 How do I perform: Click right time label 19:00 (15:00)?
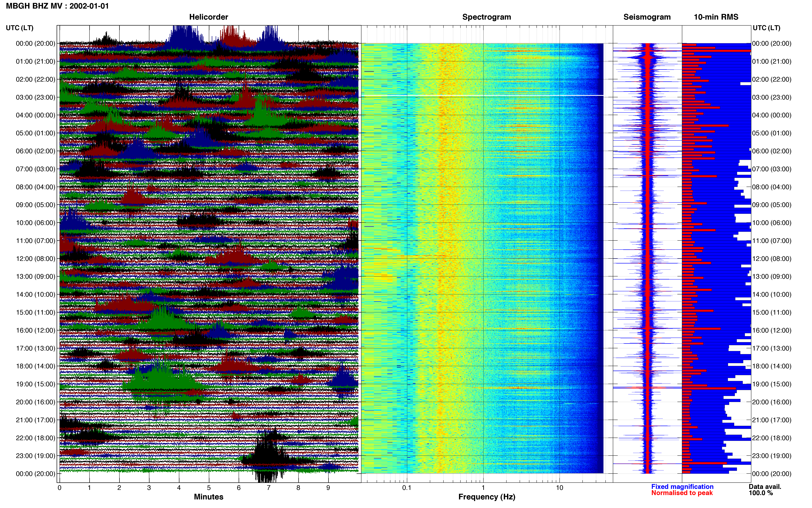tap(772, 384)
